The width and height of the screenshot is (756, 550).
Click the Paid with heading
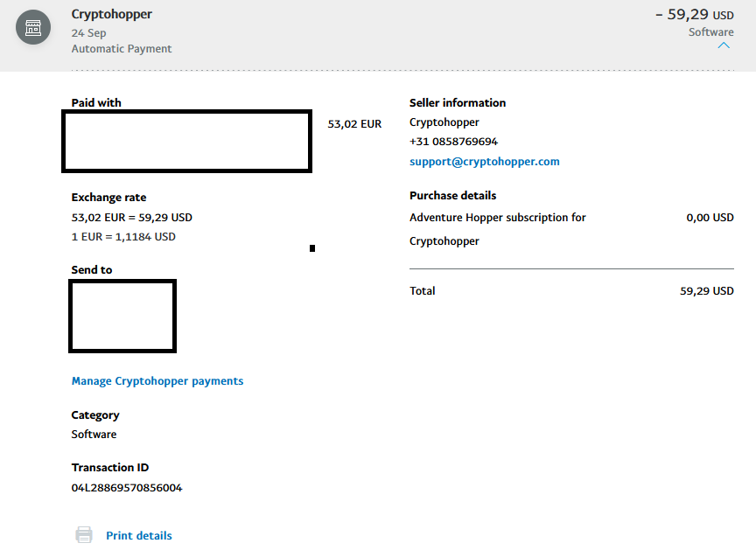coord(96,103)
